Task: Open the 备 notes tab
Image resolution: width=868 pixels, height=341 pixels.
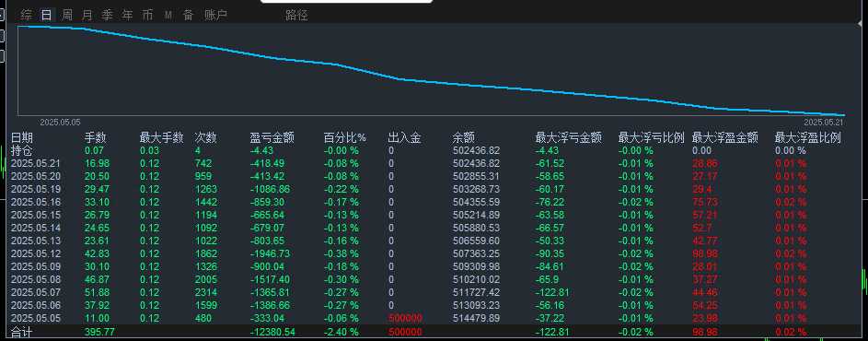Action: tap(188, 15)
